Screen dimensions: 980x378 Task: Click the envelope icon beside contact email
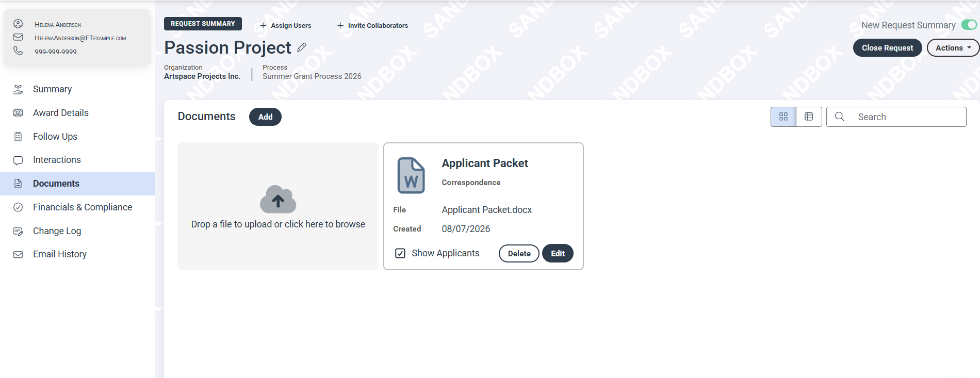18,37
